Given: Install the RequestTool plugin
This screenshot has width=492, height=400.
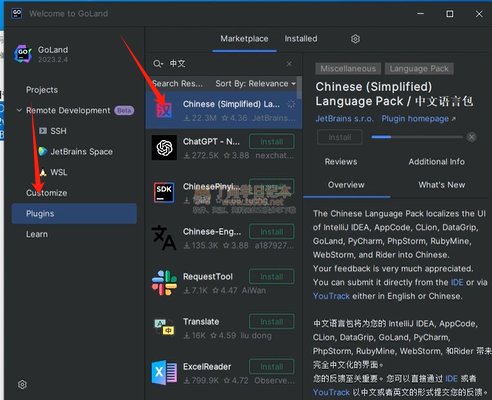Looking at the screenshot, I should (272, 277).
